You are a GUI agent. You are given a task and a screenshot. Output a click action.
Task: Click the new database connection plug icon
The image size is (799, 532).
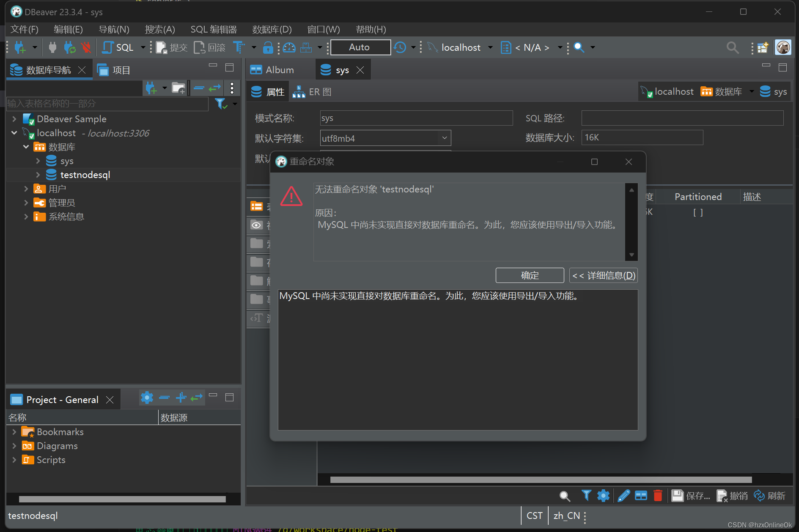coord(20,47)
